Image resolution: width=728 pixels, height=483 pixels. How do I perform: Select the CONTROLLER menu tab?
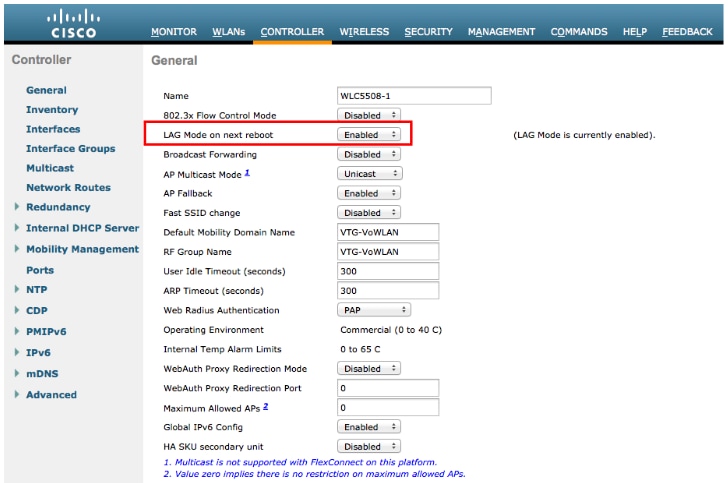(x=292, y=32)
